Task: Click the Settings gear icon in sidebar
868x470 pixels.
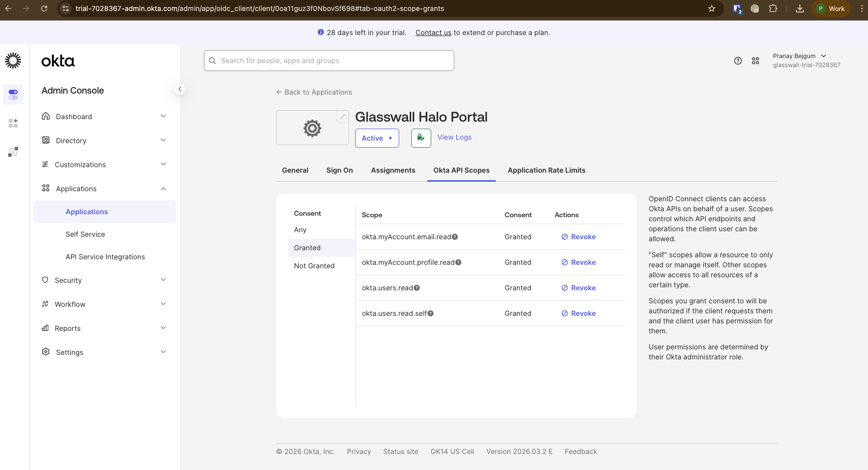Action: point(46,352)
